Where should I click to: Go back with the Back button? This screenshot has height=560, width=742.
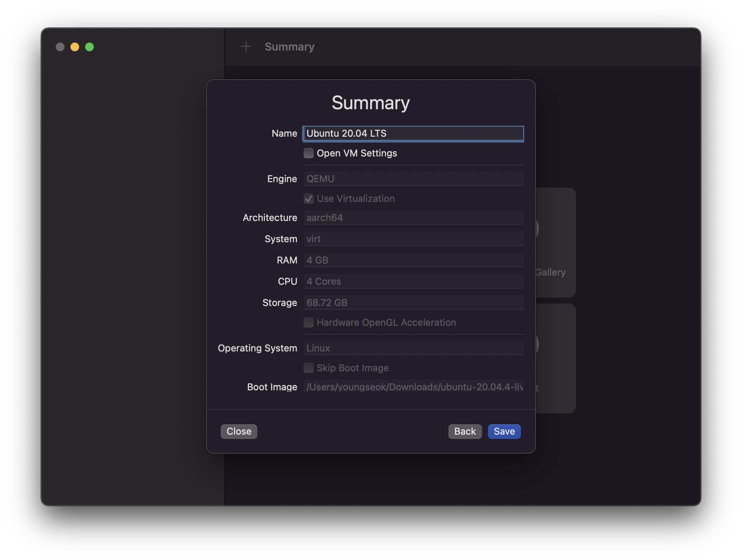click(x=465, y=431)
